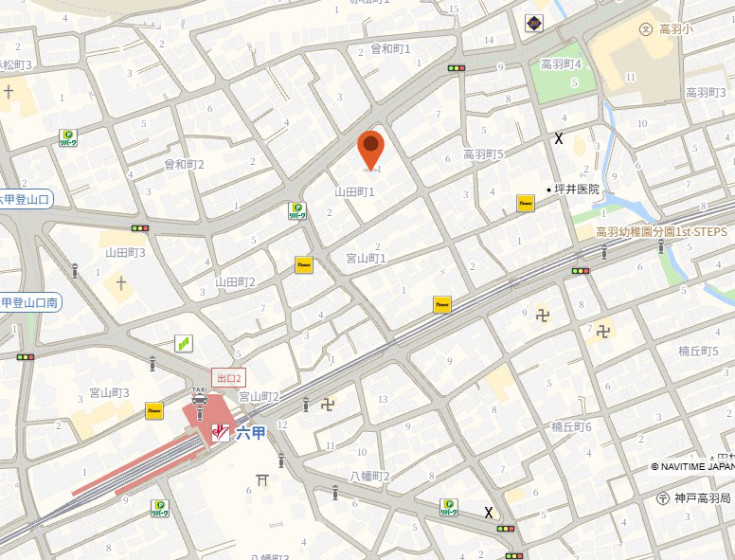Click the green bank icon above 出口2

click(184, 343)
